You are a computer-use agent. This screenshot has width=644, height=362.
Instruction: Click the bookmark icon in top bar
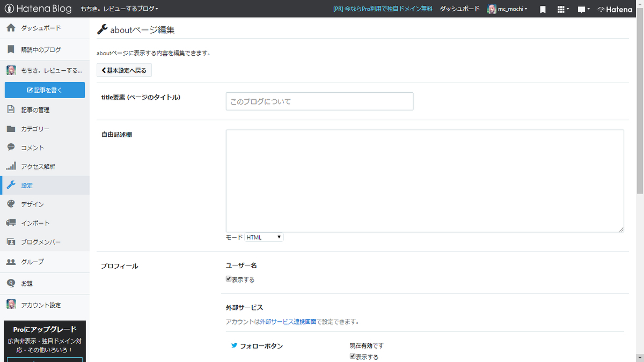pos(542,9)
